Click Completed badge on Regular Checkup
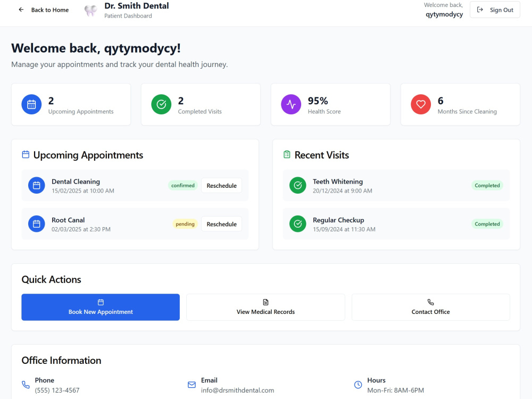Screen dimensions: 532x399 pos(487,224)
